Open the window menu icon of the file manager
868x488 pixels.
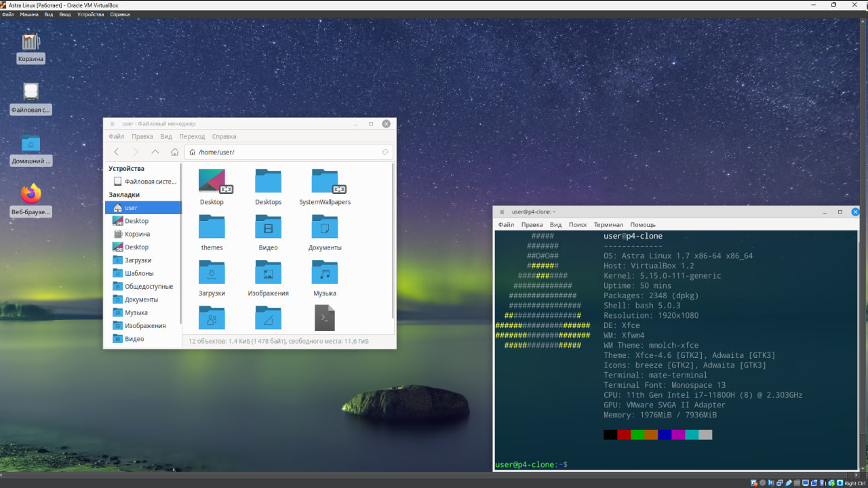[x=112, y=124]
